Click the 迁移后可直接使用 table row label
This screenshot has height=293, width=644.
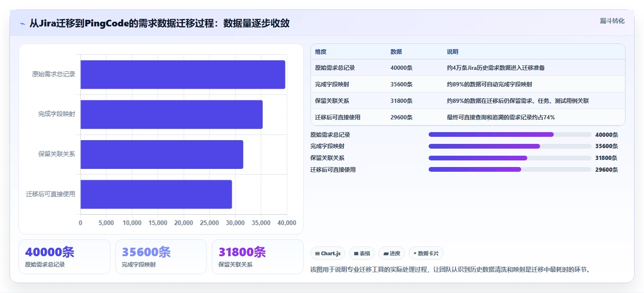click(x=338, y=117)
